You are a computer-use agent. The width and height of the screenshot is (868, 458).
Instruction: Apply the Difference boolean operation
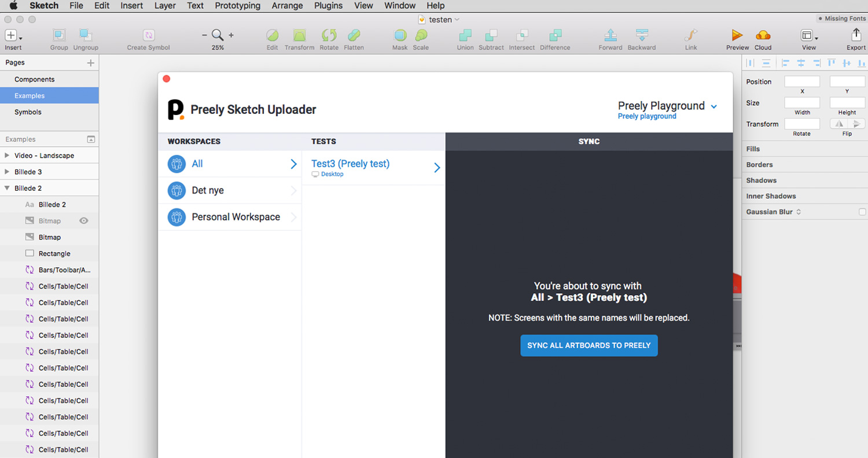[x=555, y=35]
